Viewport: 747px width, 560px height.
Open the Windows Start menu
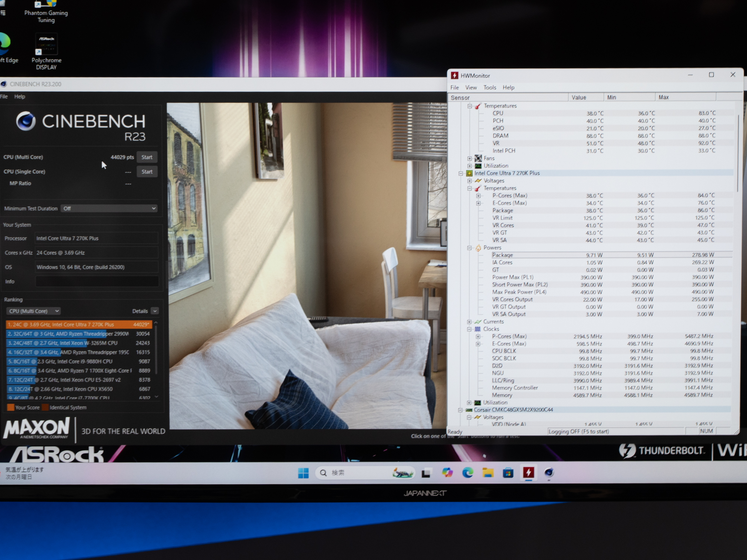(303, 473)
